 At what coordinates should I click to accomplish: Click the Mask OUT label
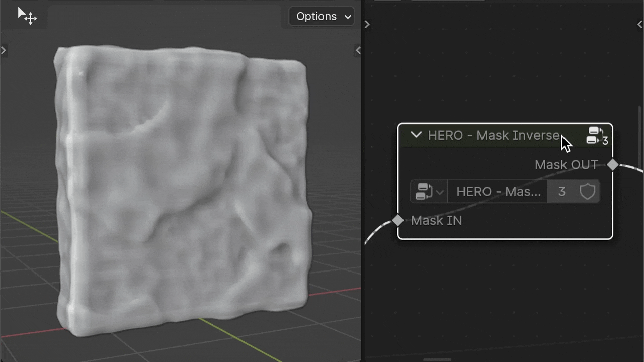566,165
